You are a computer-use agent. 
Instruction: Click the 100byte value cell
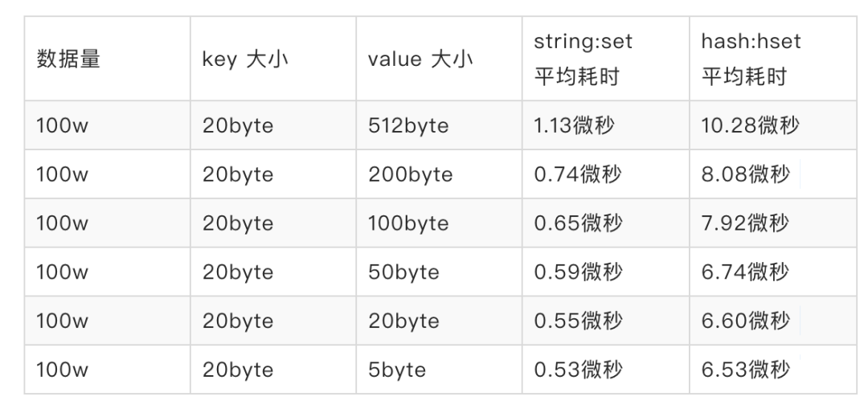click(408, 223)
